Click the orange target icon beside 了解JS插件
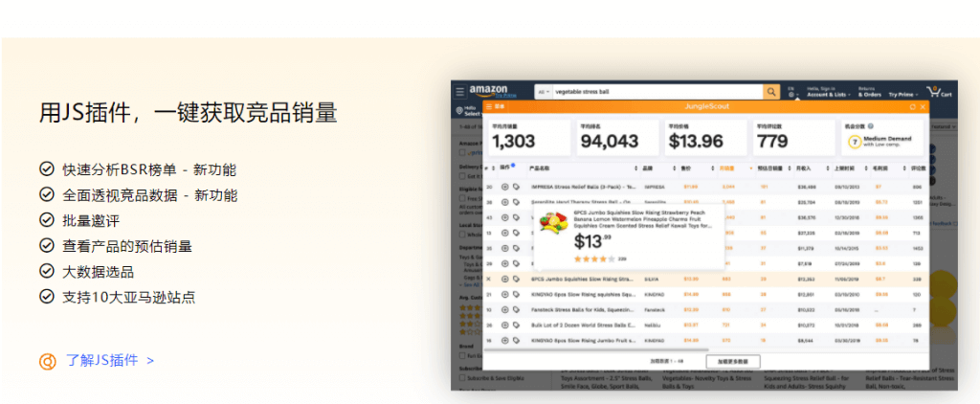Image resolution: width=980 pixels, height=404 pixels. 48,361
